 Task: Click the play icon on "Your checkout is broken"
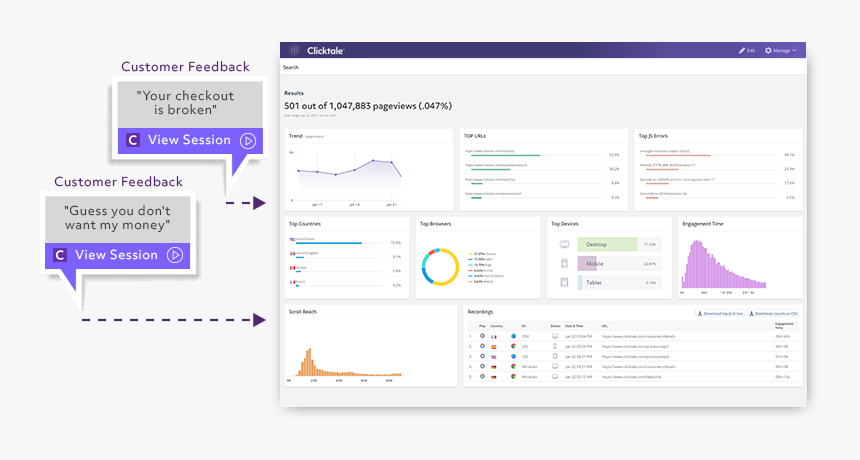click(248, 141)
